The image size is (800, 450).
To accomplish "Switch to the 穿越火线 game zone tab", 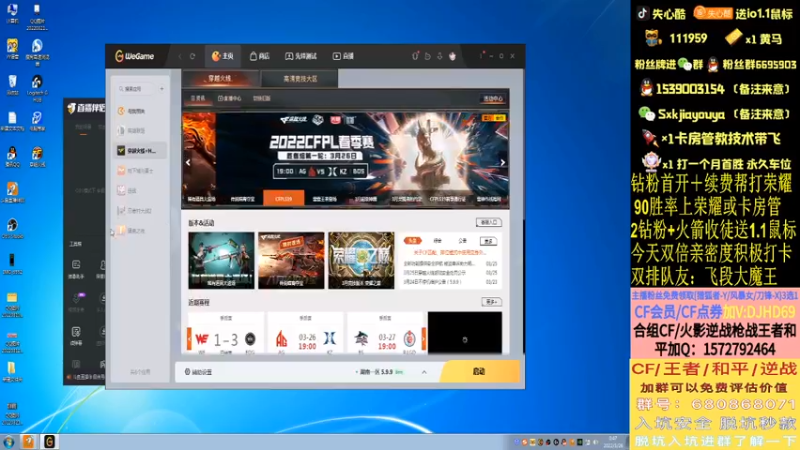I will (220, 79).
